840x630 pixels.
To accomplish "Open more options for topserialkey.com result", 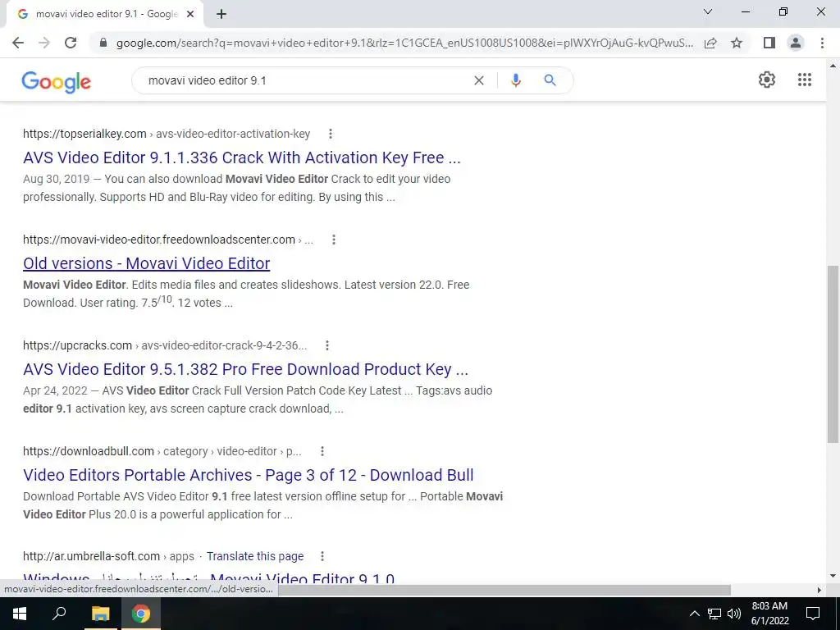I will point(331,134).
